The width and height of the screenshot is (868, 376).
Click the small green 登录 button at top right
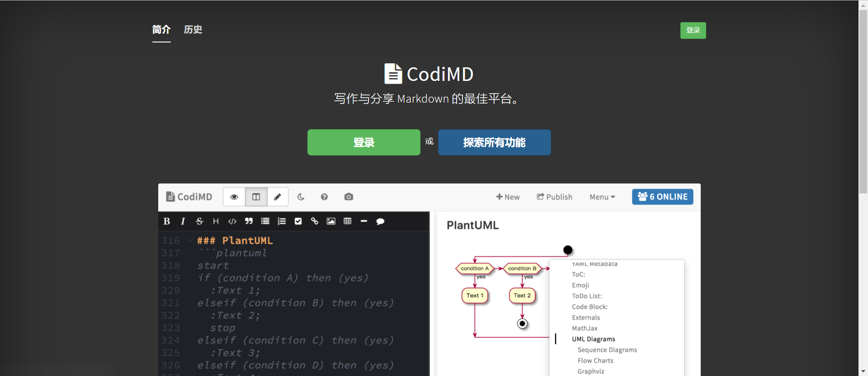coord(693,30)
